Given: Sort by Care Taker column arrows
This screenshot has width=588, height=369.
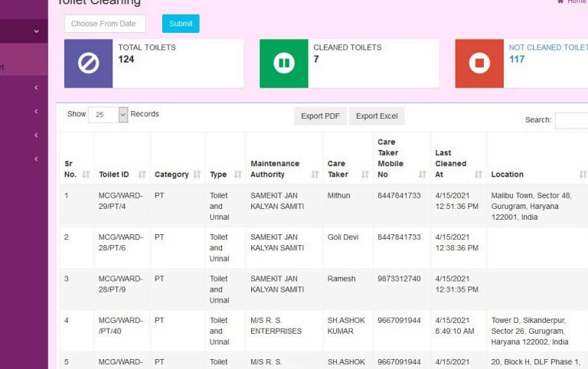Looking at the screenshot, I should [x=365, y=174].
